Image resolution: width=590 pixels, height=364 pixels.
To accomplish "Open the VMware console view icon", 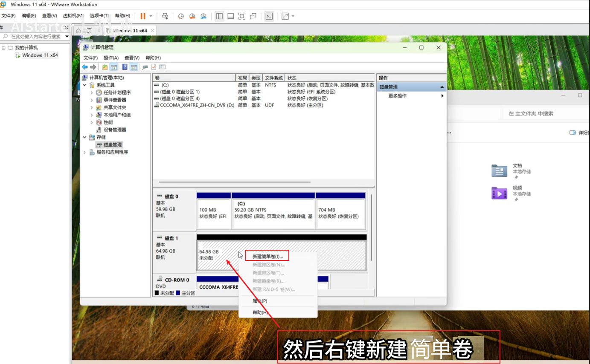I will (269, 16).
